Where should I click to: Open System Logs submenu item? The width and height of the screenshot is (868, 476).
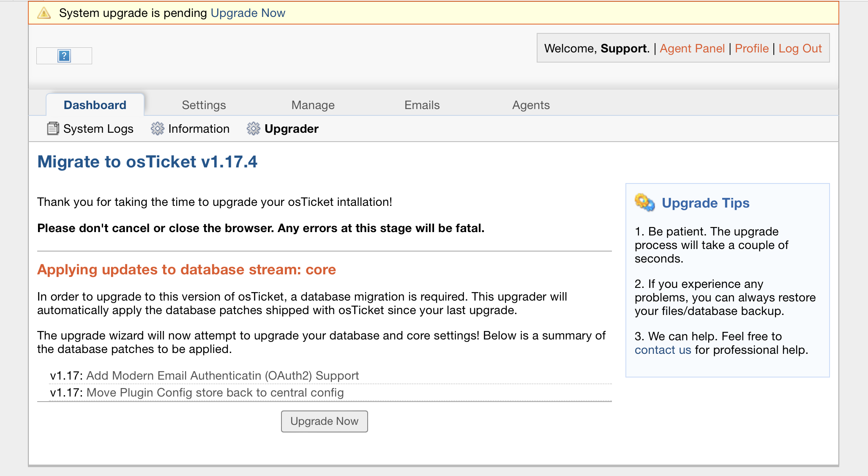tap(98, 129)
